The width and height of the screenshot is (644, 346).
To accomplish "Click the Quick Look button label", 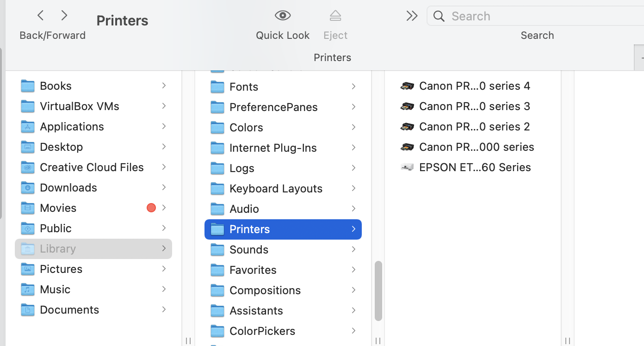I will point(282,35).
